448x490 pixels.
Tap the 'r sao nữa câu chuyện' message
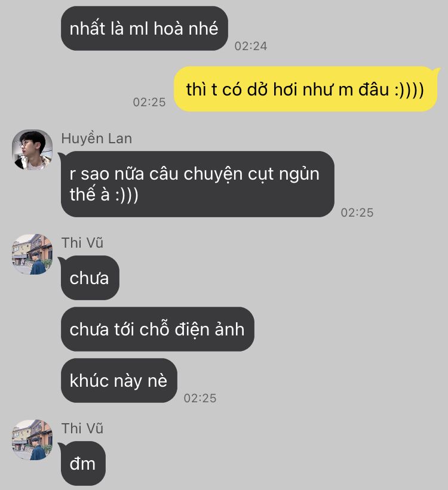(197, 184)
